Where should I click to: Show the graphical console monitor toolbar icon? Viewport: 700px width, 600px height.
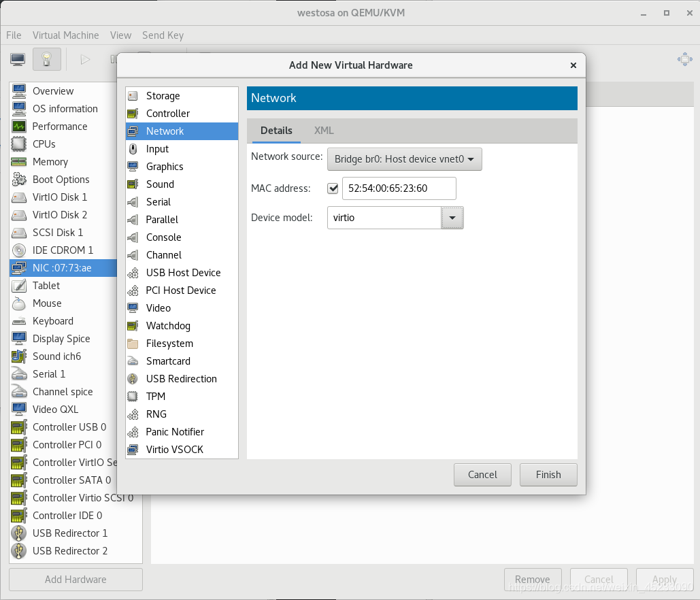[18, 59]
